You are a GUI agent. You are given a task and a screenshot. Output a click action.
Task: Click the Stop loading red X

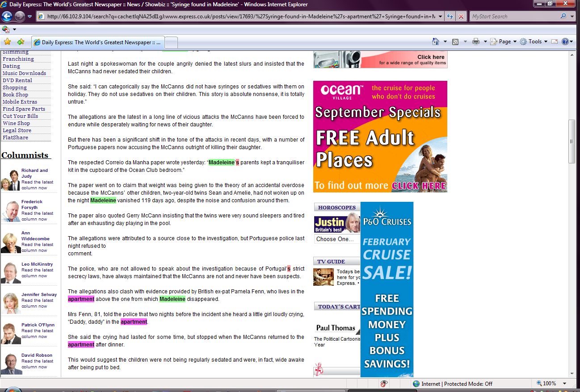[x=461, y=17]
